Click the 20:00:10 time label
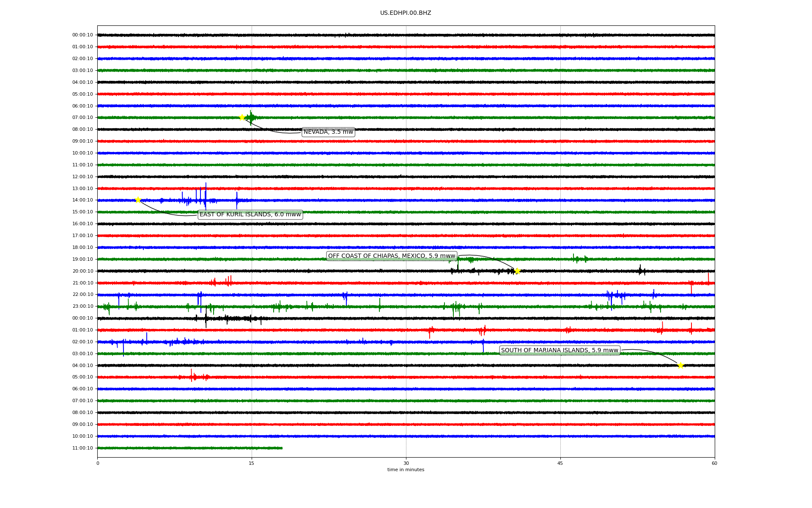 click(x=82, y=271)
